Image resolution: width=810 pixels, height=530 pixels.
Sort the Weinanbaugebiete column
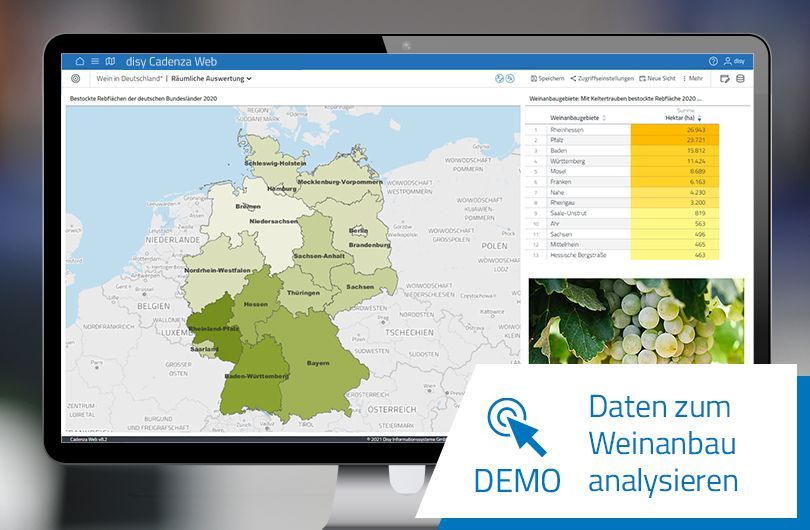[604, 118]
